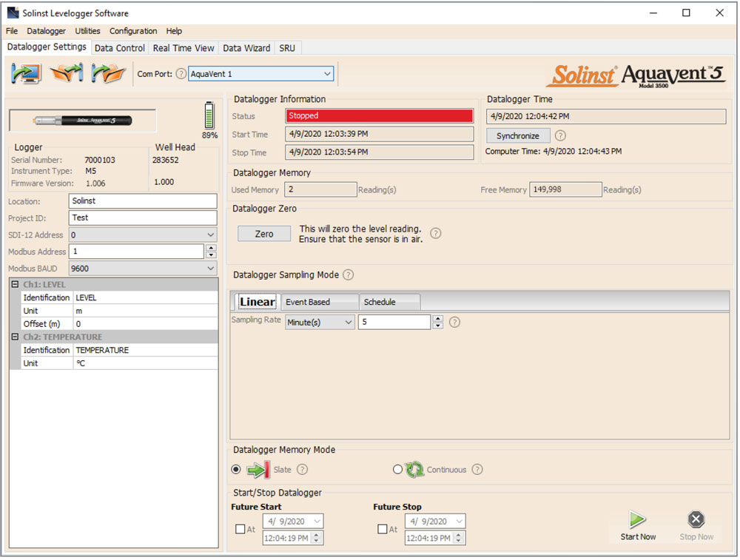Image resolution: width=740 pixels, height=560 pixels.
Task: Click the battery level indicator icon
Action: (x=209, y=116)
